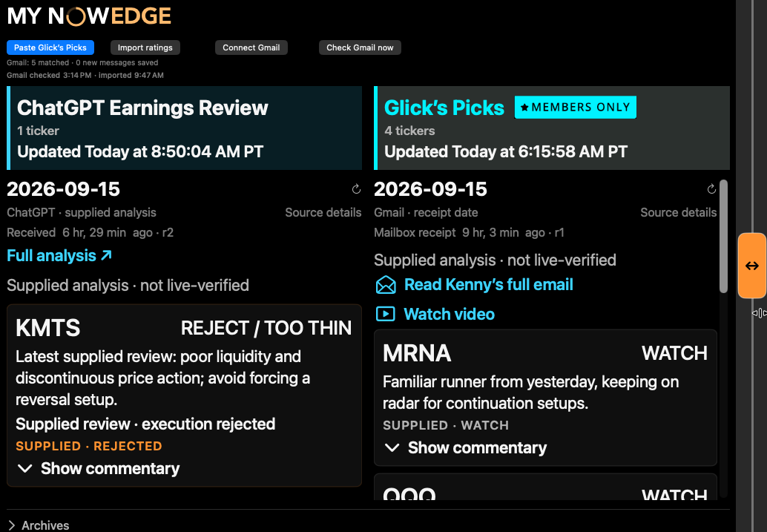Refresh the Glick's Picks column
Image resolution: width=767 pixels, height=532 pixels.
coord(711,189)
